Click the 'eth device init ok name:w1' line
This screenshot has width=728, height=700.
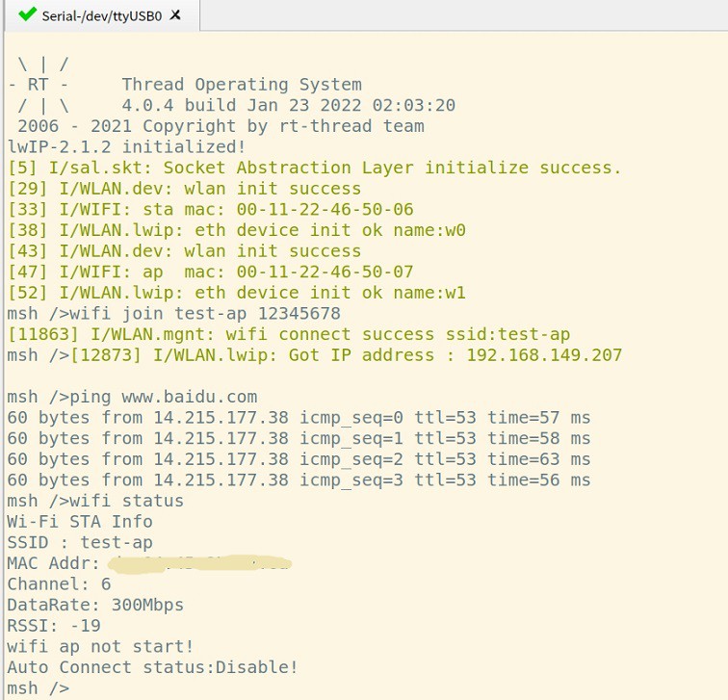click(236, 293)
